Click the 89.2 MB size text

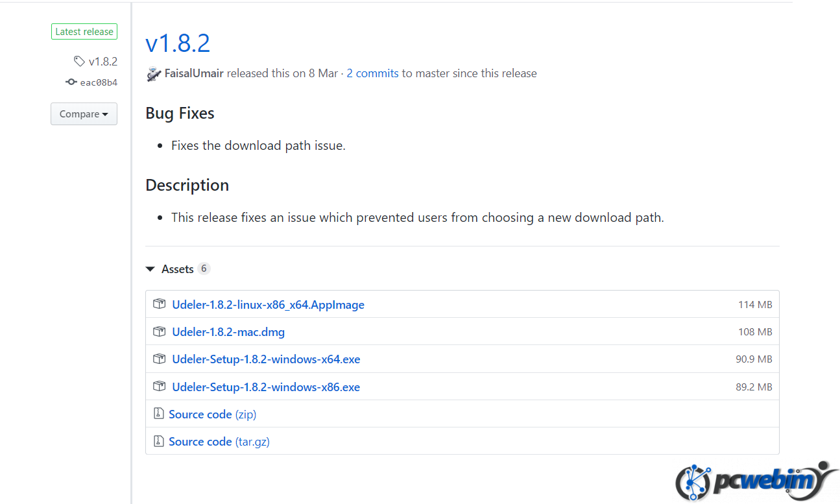coord(754,387)
